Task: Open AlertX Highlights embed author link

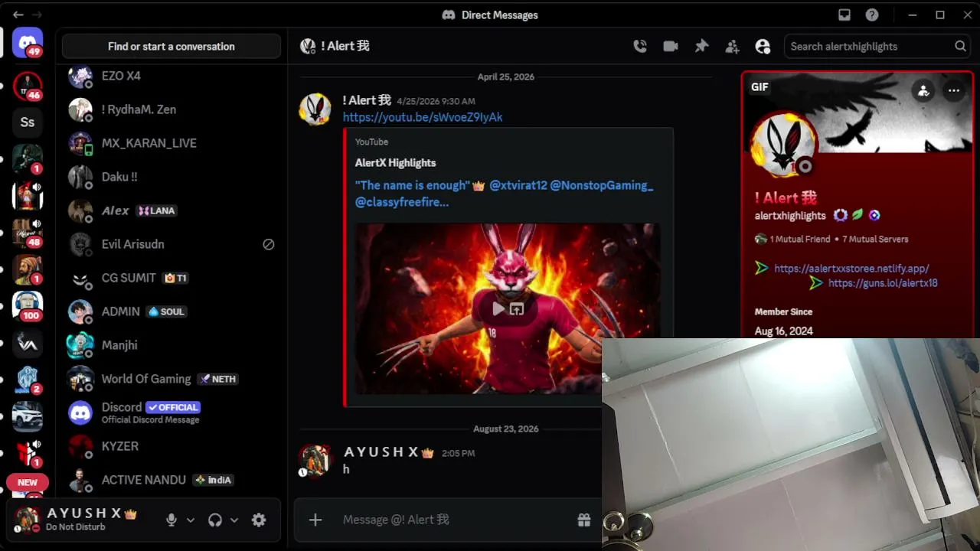Action: (x=395, y=162)
